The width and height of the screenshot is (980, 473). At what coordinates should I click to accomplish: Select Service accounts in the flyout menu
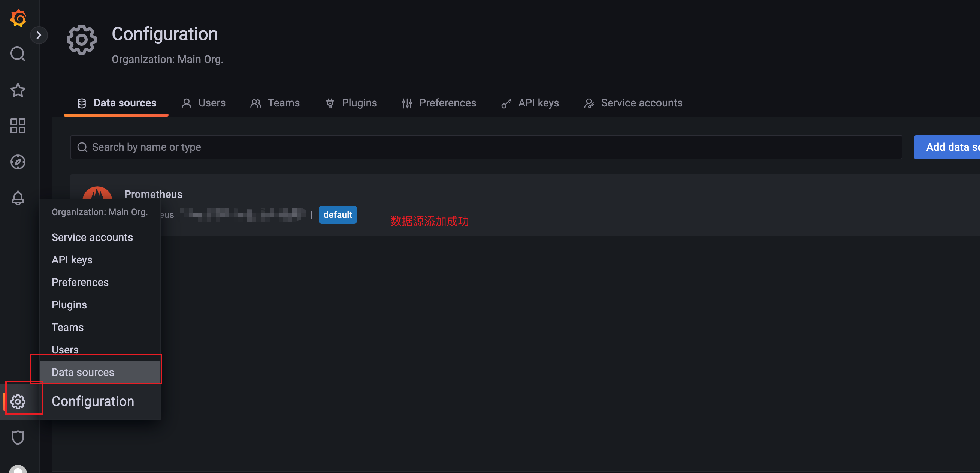[92, 238]
